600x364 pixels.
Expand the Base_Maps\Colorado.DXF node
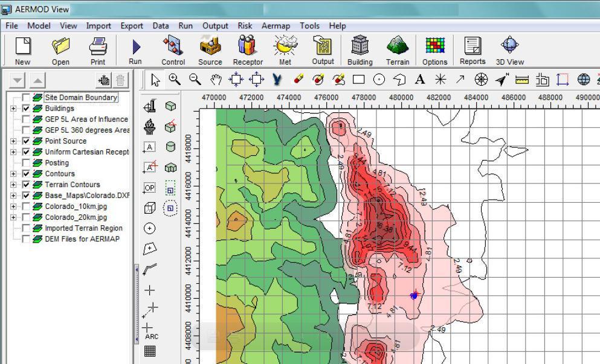pyautogui.click(x=13, y=196)
